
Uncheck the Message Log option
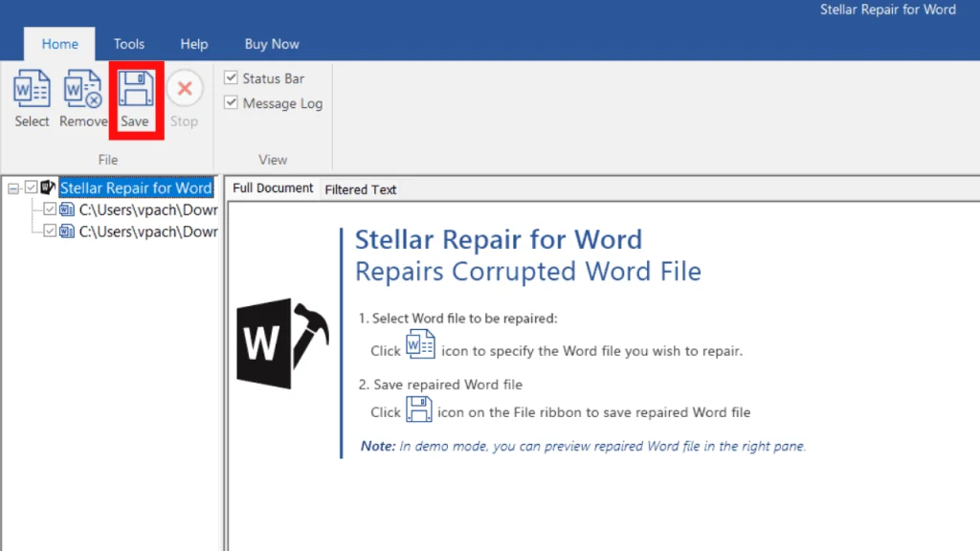tap(230, 102)
